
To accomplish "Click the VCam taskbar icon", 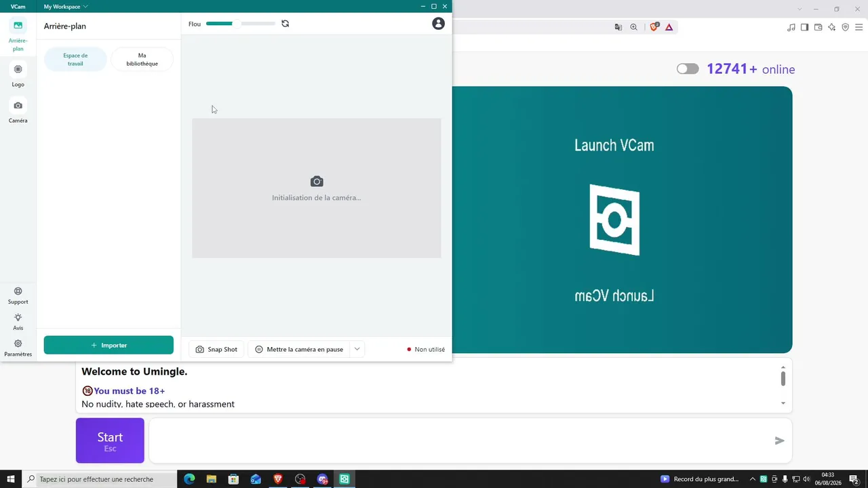I will pyautogui.click(x=344, y=479).
